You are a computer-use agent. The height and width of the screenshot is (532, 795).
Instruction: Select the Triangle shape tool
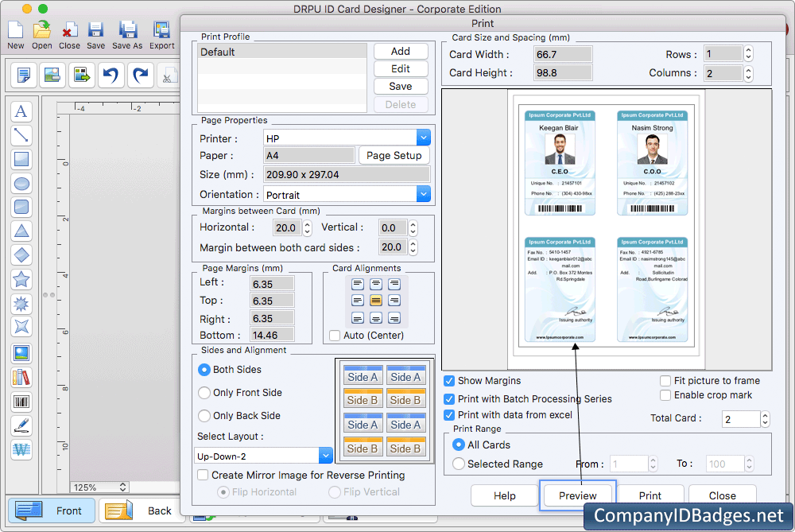pos(21,231)
